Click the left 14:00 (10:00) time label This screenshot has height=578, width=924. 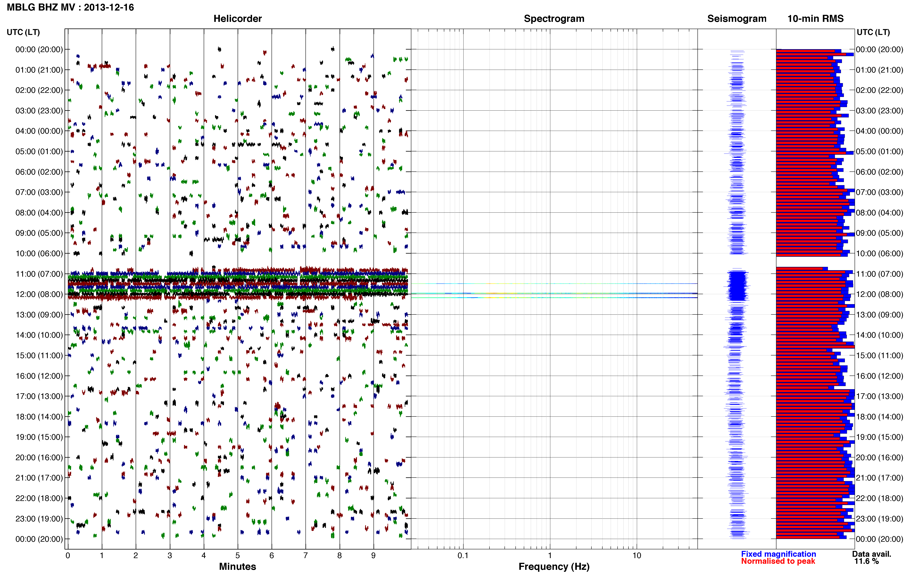39,335
